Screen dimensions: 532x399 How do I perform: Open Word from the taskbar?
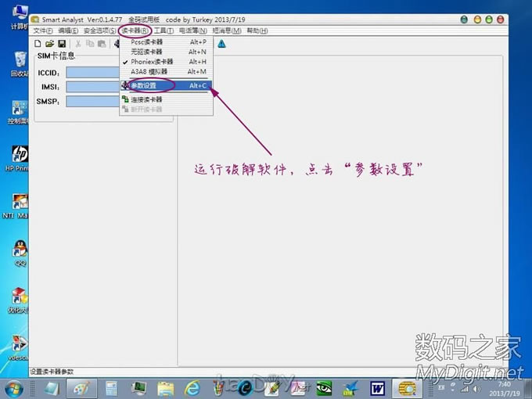coord(378,387)
